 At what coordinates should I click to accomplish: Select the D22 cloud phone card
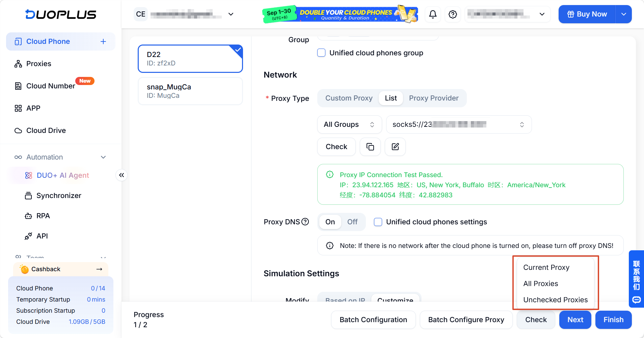click(190, 59)
